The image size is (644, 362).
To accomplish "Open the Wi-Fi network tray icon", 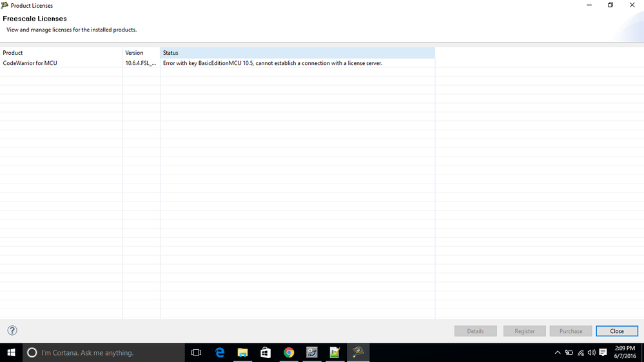I will (x=580, y=352).
